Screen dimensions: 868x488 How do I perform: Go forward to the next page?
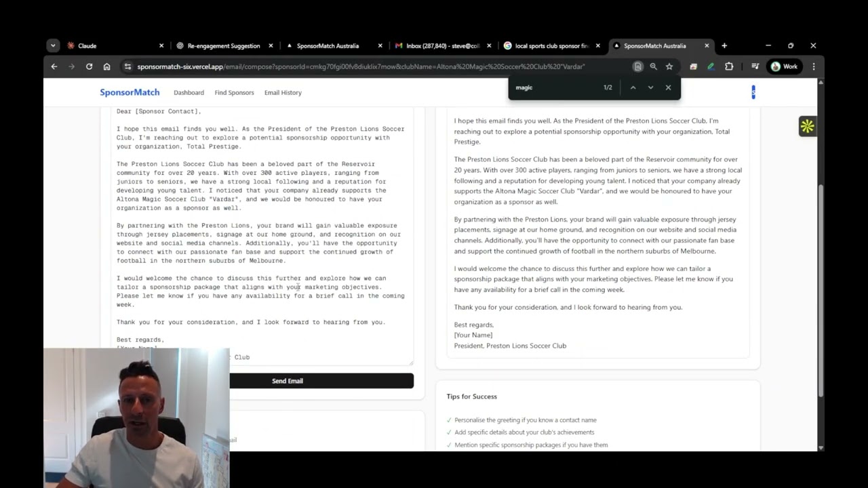pos(71,66)
